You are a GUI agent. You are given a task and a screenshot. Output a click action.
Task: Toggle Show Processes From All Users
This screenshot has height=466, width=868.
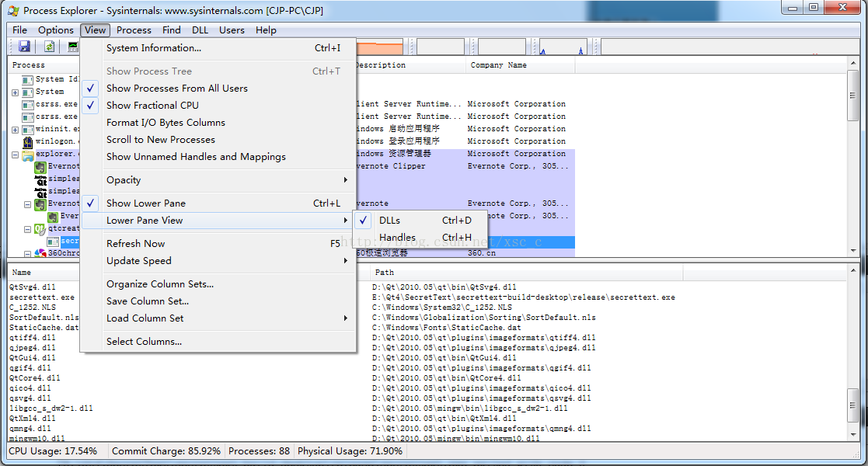(x=218, y=88)
